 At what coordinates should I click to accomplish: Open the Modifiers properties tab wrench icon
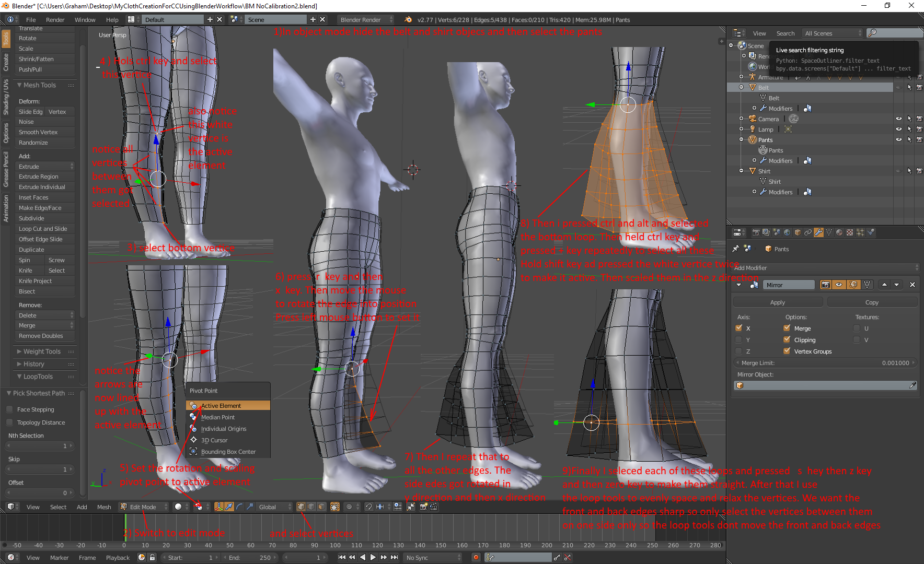tap(818, 232)
